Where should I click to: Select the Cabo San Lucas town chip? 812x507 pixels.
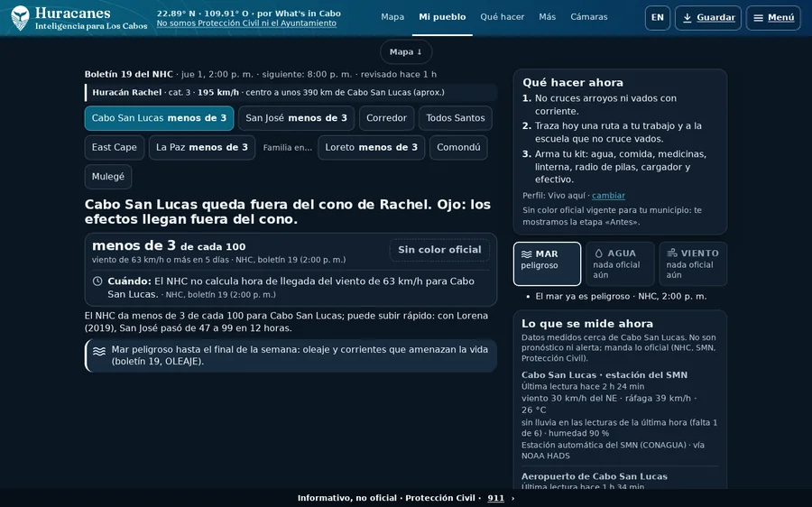point(159,118)
